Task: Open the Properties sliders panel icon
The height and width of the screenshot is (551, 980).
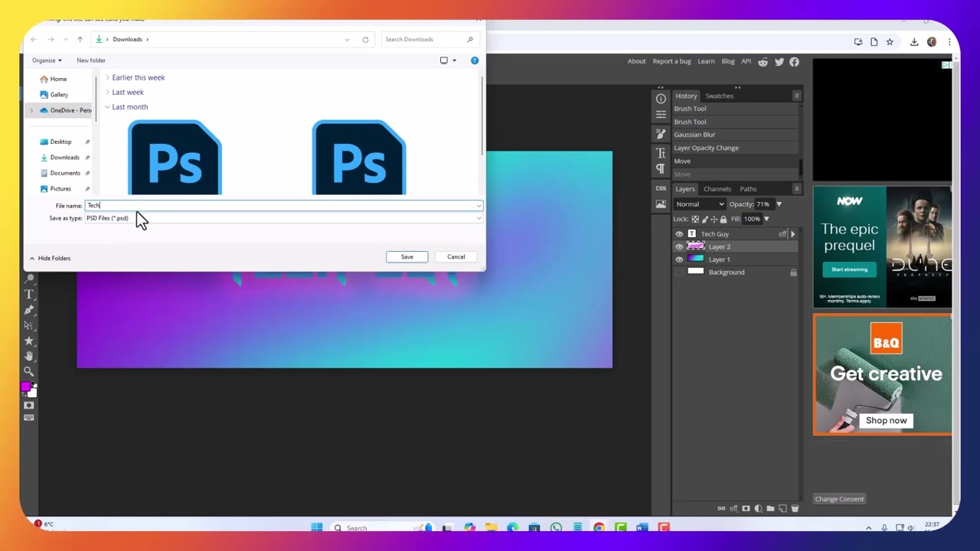Action: pyautogui.click(x=661, y=115)
